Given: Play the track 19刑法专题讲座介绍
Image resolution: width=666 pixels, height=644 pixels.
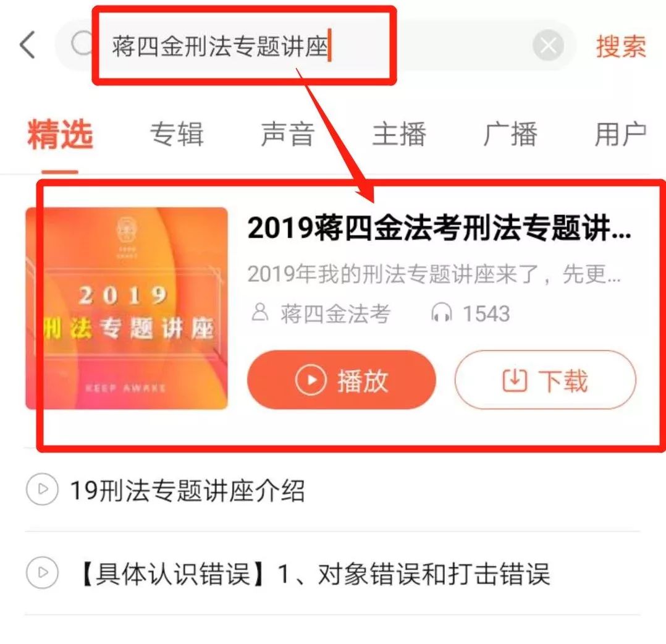Looking at the screenshot, I should [187, 489].
